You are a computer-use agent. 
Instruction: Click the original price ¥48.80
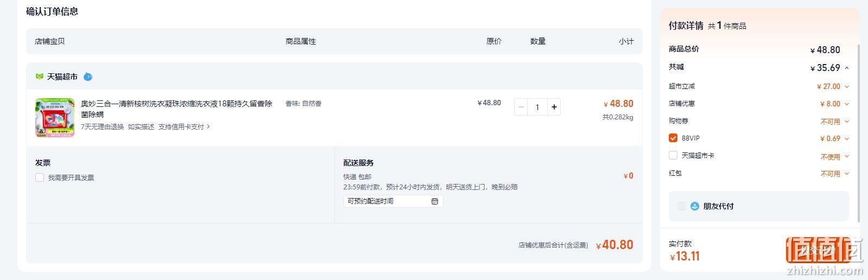489,103
